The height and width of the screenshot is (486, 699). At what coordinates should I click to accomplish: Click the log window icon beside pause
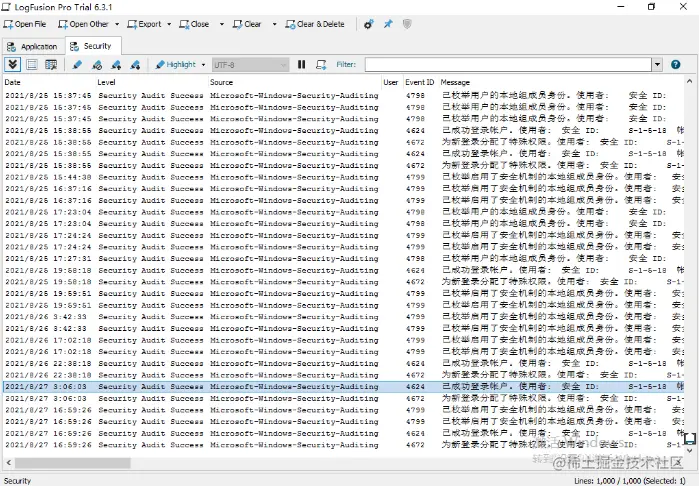[321, 65]
